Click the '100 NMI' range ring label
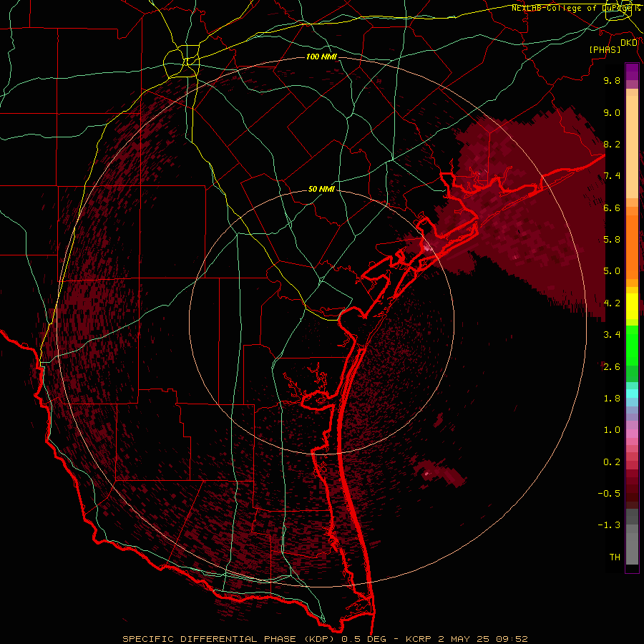 (x=321, y=57)
